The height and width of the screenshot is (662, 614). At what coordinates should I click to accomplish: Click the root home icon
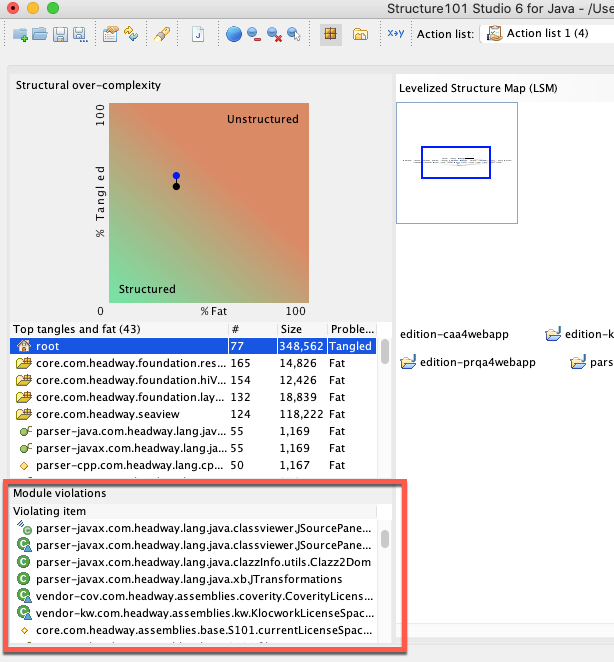click(24, 346)
